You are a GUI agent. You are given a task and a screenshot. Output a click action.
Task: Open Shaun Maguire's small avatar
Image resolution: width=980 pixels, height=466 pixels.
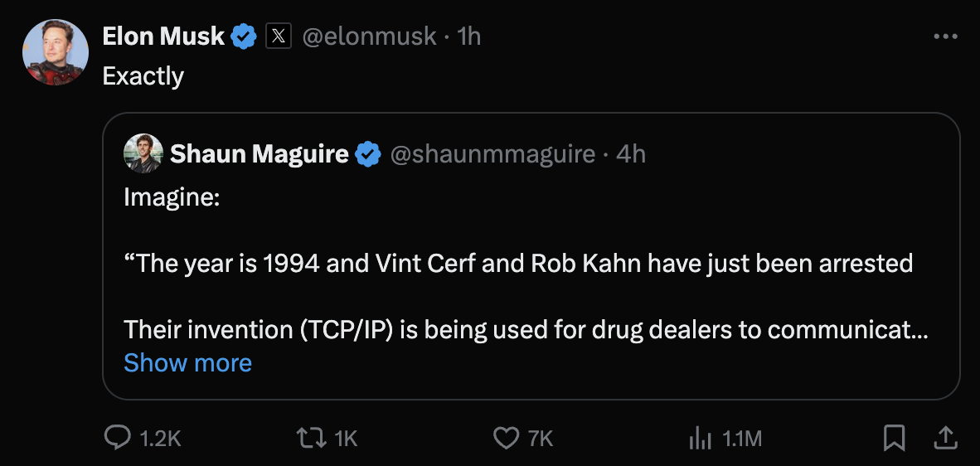click(x=143, y=154)
